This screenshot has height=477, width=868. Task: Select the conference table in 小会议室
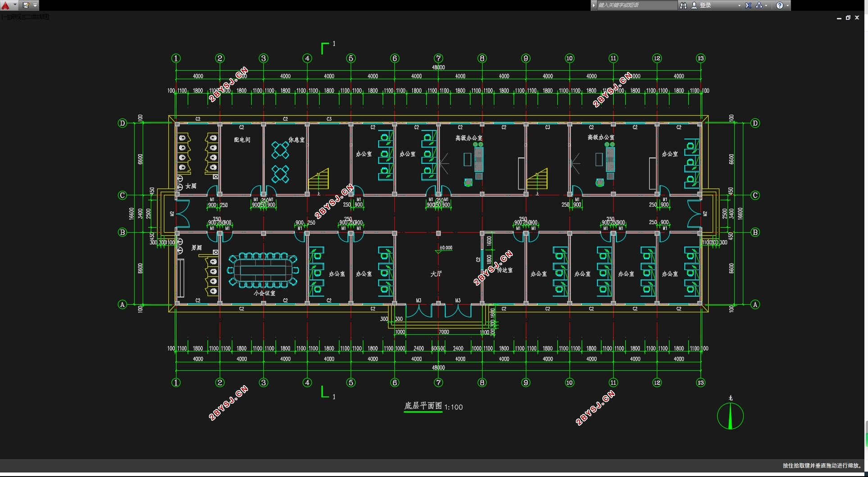(x=263, y=270)
